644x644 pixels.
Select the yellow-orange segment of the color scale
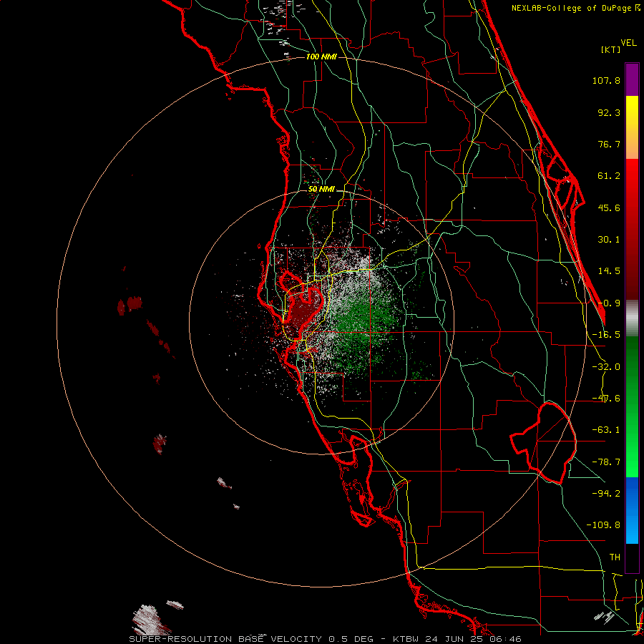pyautogui.click(x=632, y=127)
